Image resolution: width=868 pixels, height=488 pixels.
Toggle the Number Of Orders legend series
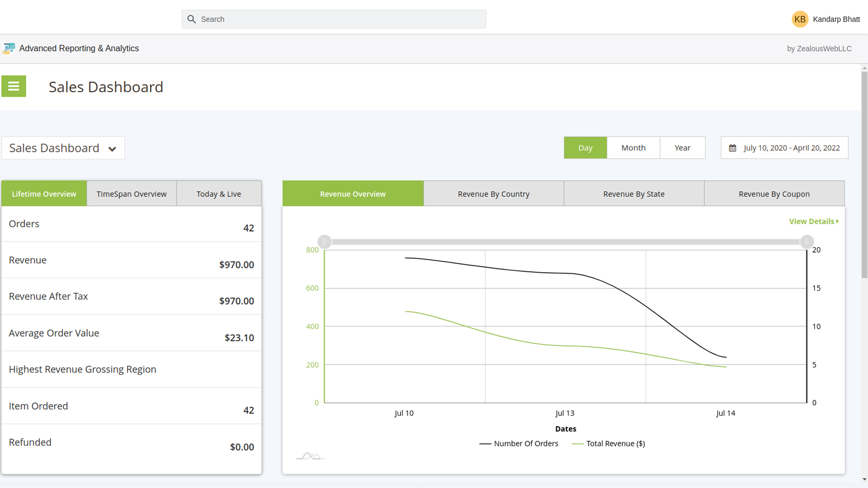click(519, 444)
